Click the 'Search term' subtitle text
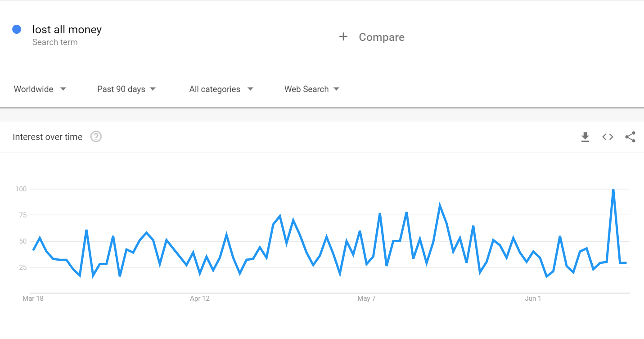Image resolution: width=644 pixels, height=339 pixels. click(55, 42)
